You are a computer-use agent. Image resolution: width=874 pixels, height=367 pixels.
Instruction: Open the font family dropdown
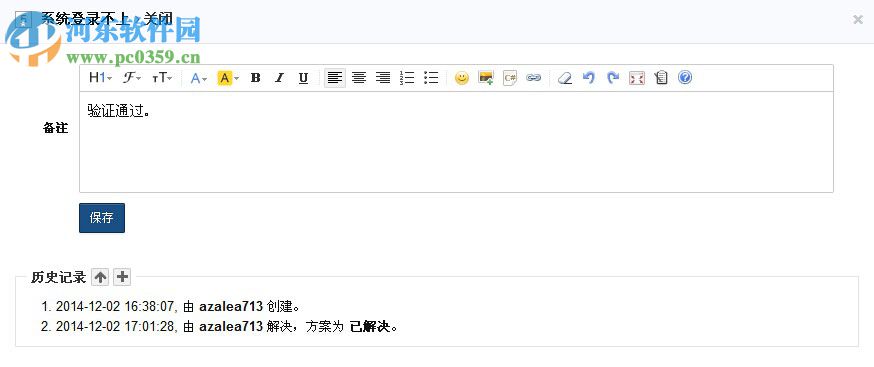(132, 78)
